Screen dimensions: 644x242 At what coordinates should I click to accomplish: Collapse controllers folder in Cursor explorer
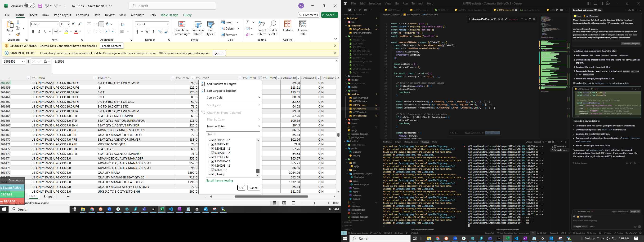[x=356, y=26]
